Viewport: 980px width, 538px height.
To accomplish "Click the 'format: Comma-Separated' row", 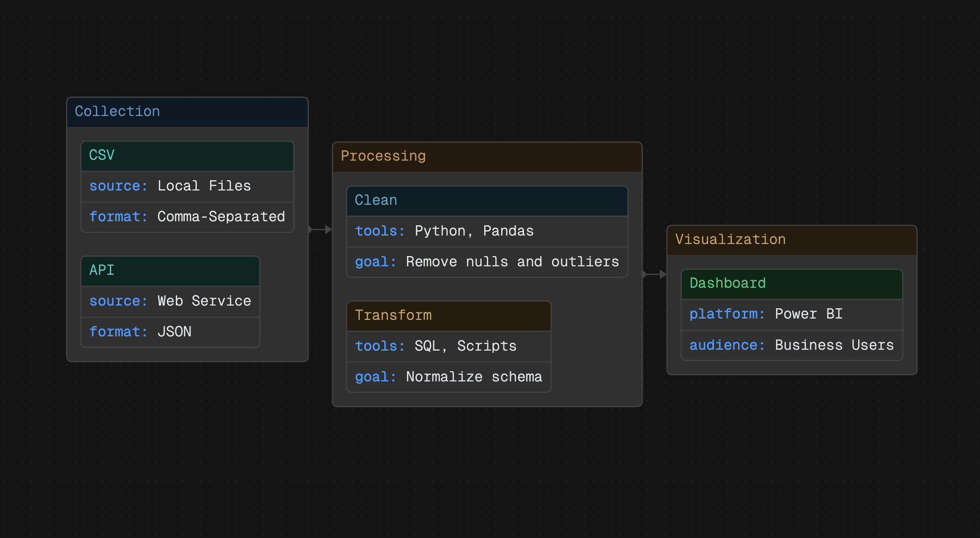I will (x=187, y=217).
